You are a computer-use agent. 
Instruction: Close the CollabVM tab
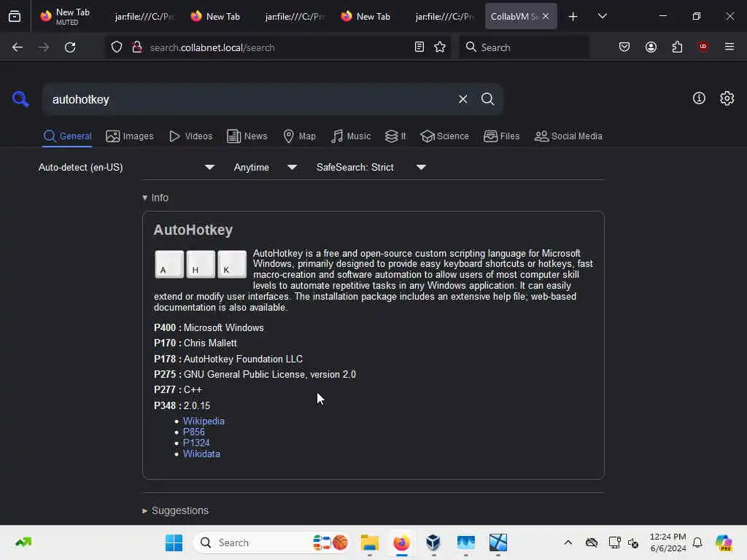546,17
